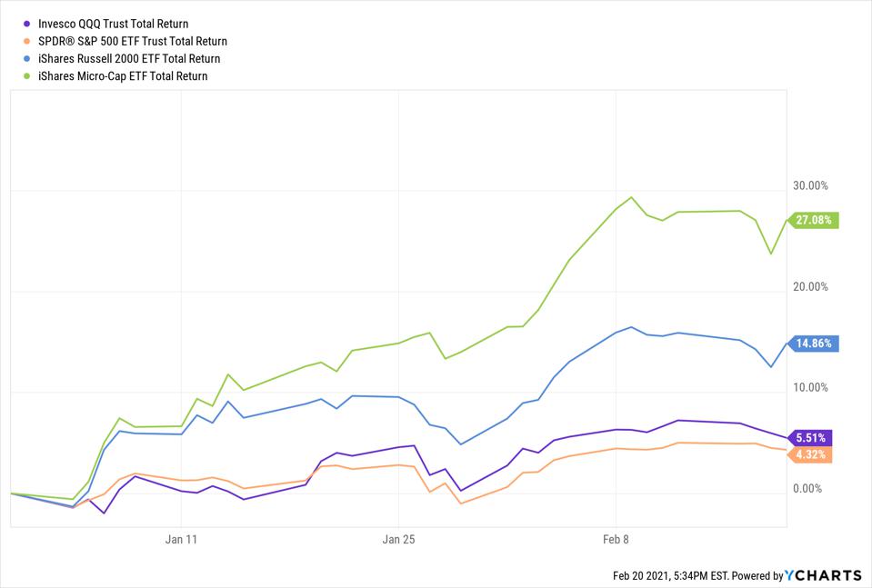Open the YCharts logo link
The image size is (872, 588).
[x=824, y=575]
